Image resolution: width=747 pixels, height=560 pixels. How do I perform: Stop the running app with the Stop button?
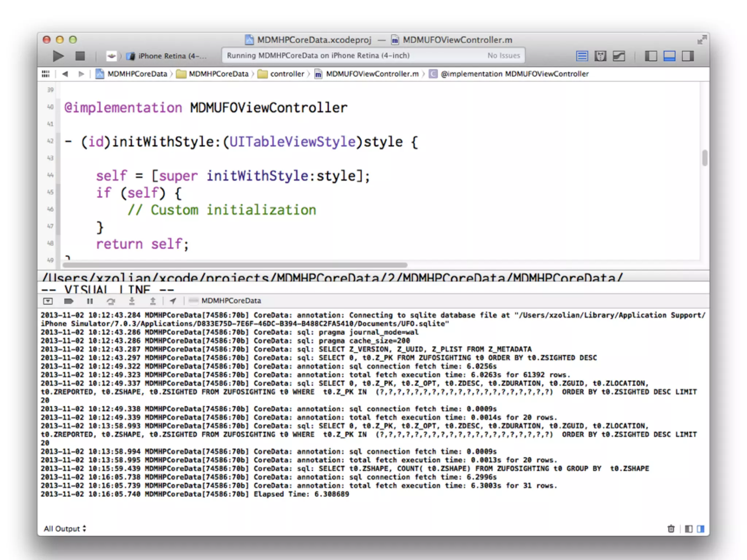[80, 56]
